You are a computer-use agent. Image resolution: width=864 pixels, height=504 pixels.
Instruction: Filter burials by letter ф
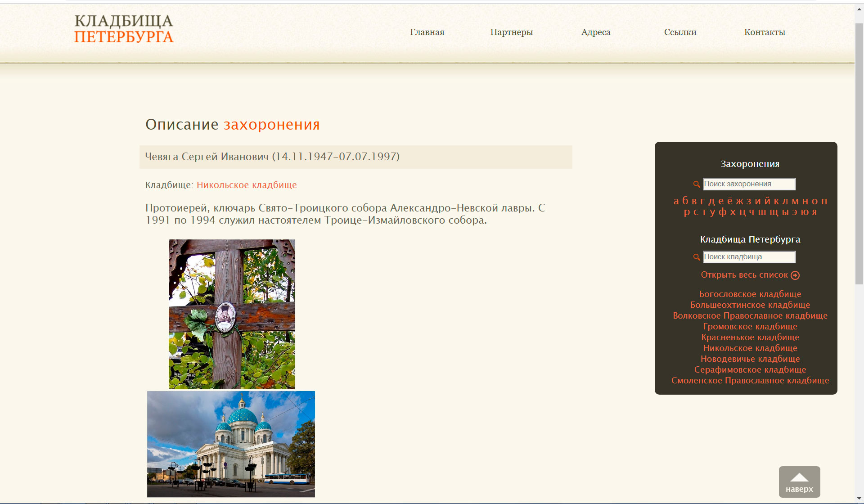[723, 212]
